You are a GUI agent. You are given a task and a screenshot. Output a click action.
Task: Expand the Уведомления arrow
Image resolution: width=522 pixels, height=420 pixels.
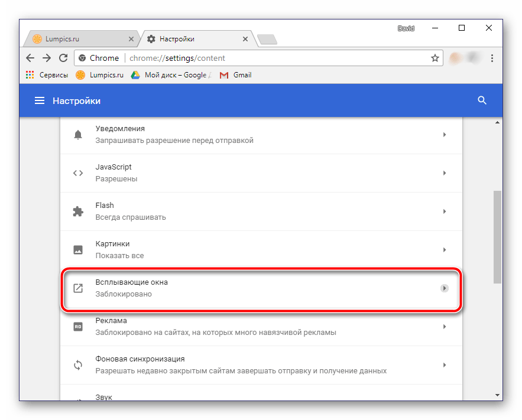tap(445, 135)
